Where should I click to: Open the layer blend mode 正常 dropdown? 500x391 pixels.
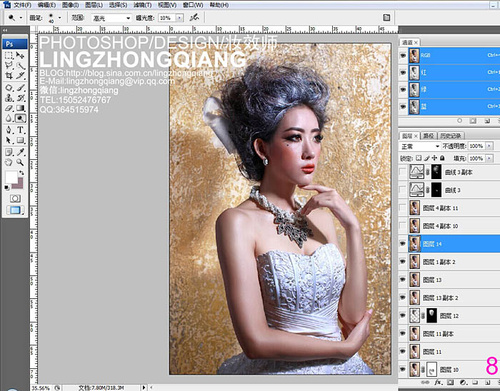[x=420, y=146]
